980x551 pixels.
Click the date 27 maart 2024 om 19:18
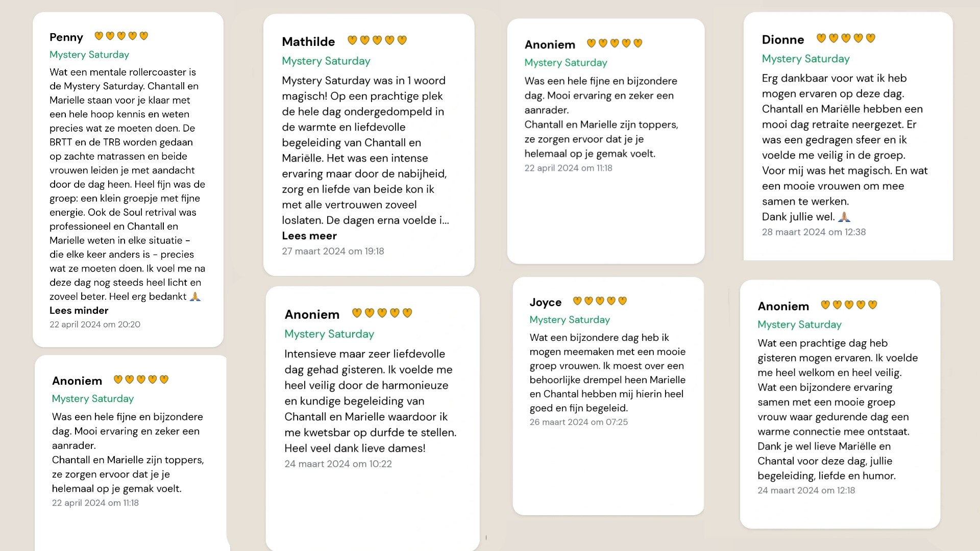pyautogui.click(x=333, y=252)
